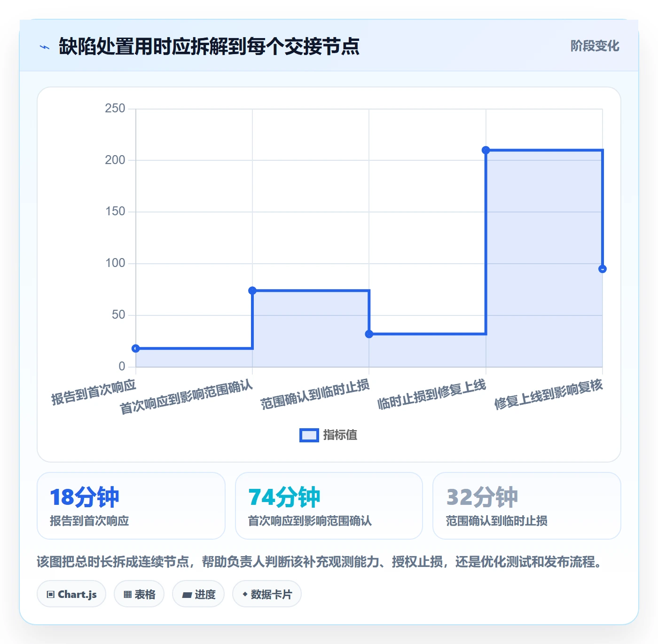Click the 范围确认到临时止损 caption under 32分钟

pos(496,521)
